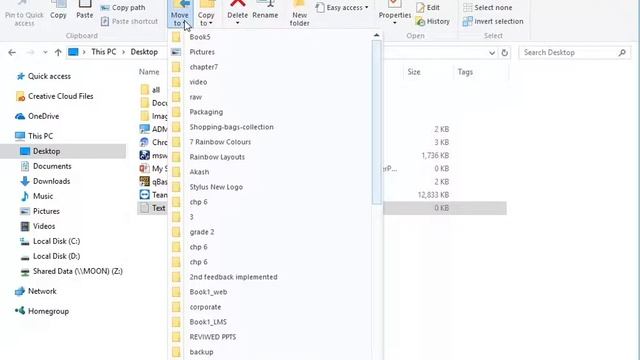The image size is (640, 360).
Task: Open Documents in navigation pane
Action: [x=46, y=166]
